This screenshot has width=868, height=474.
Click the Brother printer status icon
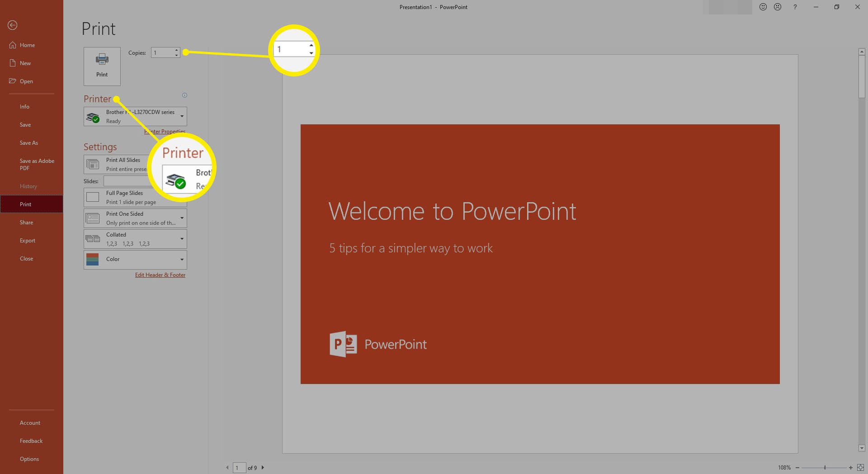point(93,118)
